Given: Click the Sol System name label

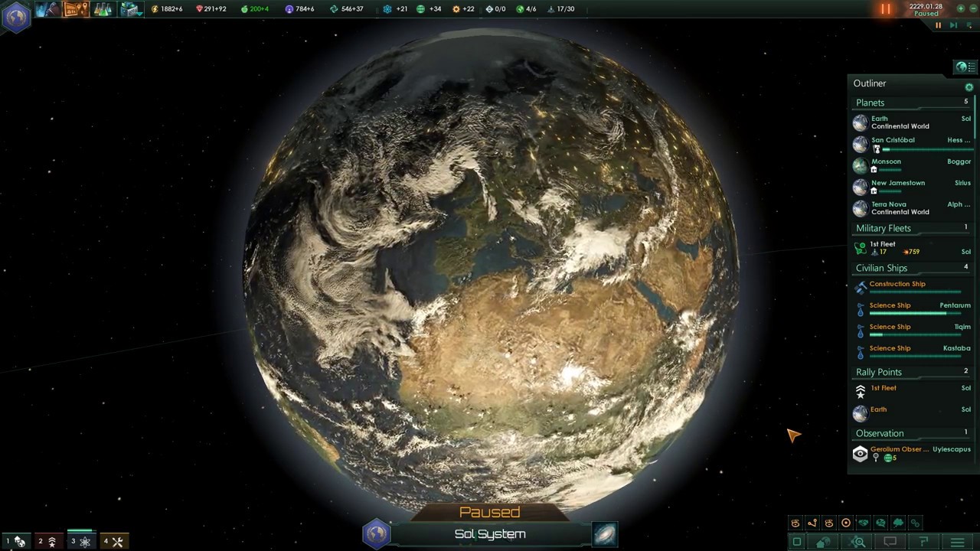Looking at the screenshot, I should (x=490, y=534).
